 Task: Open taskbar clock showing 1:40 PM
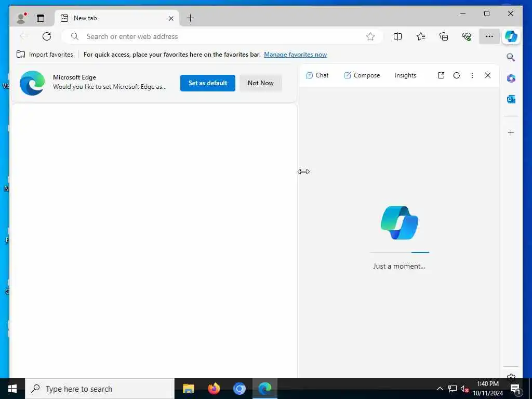488,389
